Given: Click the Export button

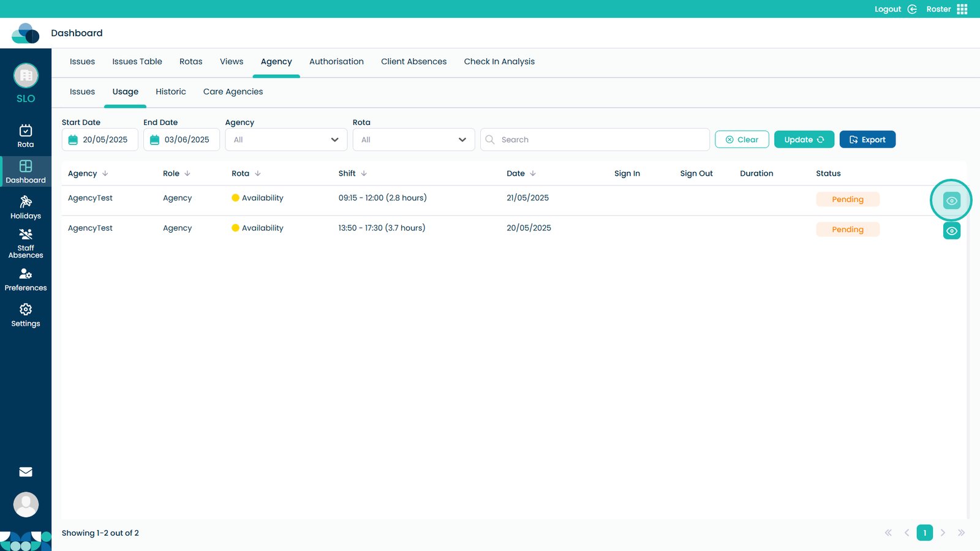Looking at the screenshot, I should [867, 140].
